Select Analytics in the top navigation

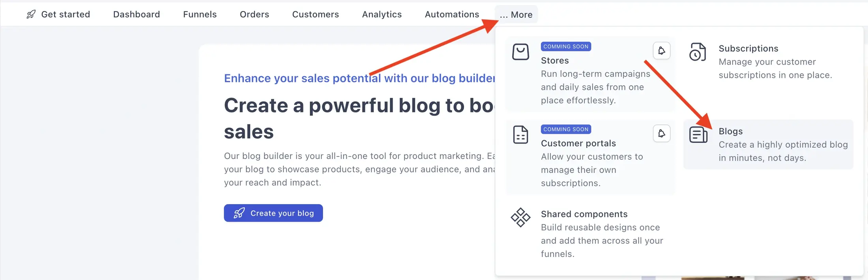[382, 15]
